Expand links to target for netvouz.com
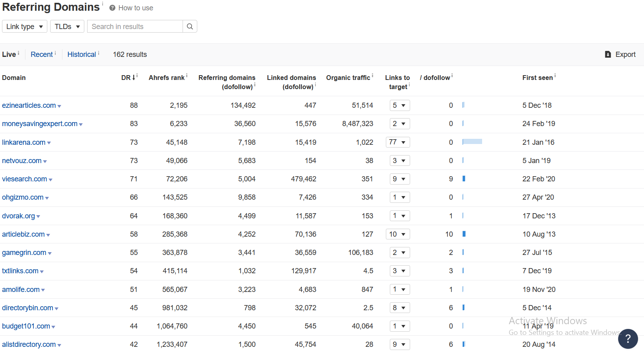Viewport: 644px width, 352px height. coord(400,161)
